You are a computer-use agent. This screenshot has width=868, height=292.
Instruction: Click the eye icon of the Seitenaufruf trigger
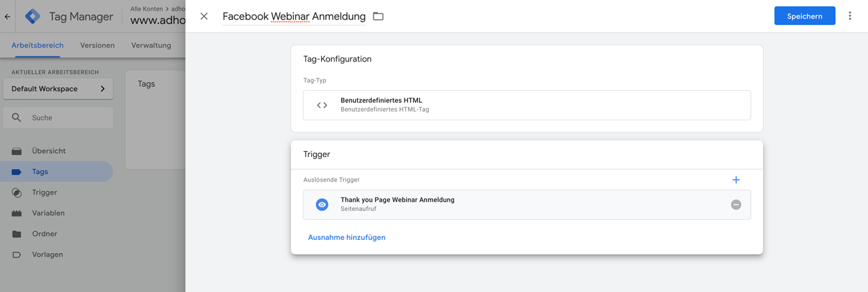(x=322, y=204)
